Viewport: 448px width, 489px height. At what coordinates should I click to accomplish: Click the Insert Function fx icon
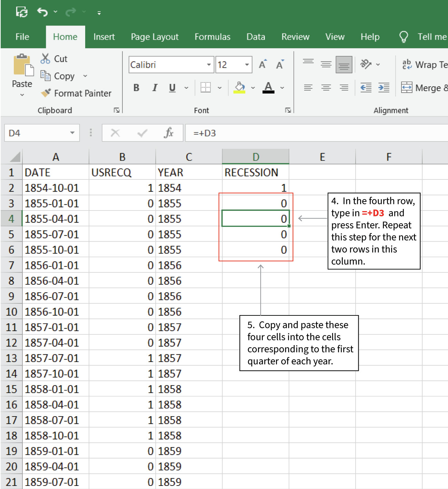(x=169, y=133)
